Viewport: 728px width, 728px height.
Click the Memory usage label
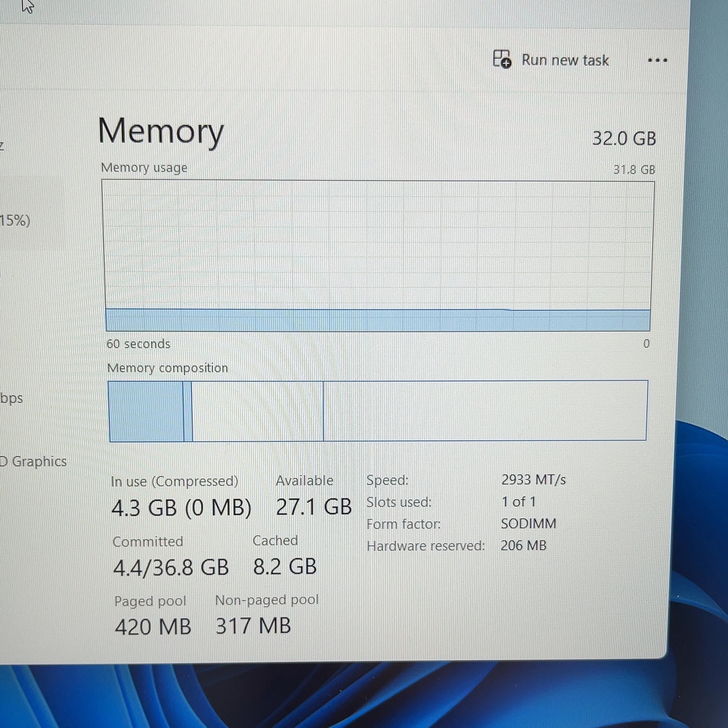[144, 168]
